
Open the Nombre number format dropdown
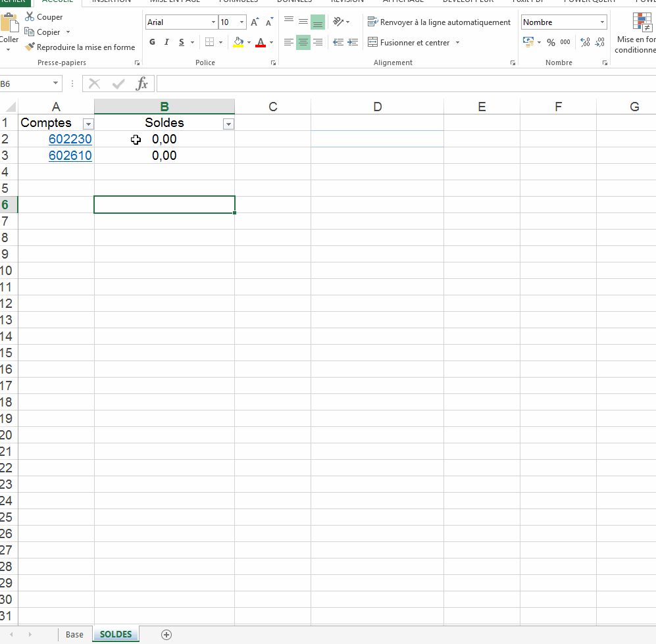[x=602, y=22]
